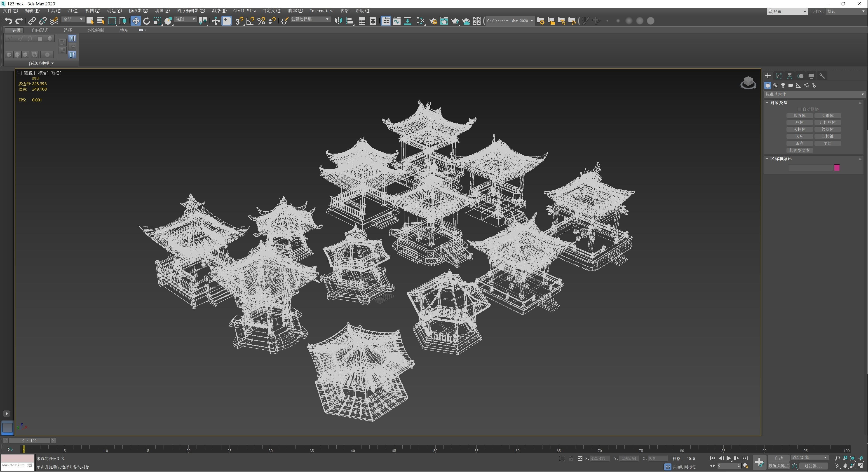
Task: Toggle the Angle Snap icon
Action: point(250,21)
